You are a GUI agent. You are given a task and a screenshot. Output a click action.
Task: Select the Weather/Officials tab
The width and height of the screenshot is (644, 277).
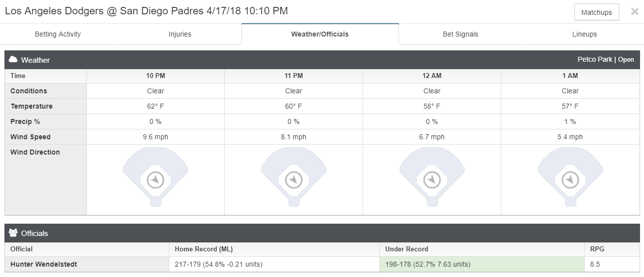[320, 34]
